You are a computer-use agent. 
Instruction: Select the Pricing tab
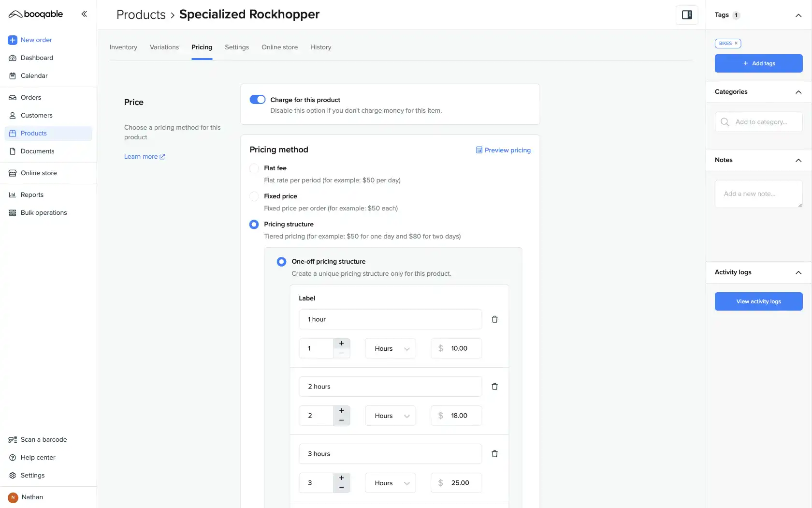[x=202, y=47]
